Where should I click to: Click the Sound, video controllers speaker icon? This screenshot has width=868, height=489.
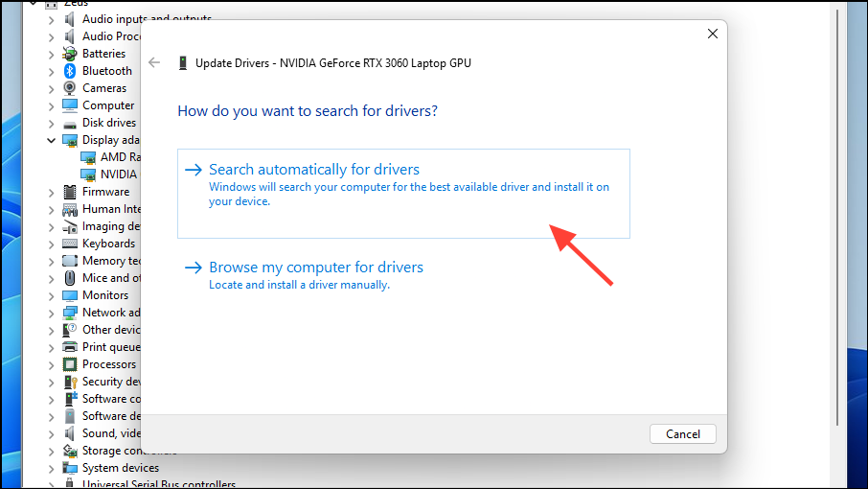click(70, 433)
